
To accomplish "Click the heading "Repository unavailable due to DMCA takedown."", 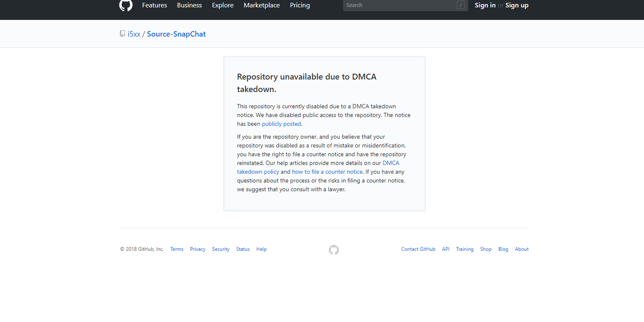I will coord(307,83).
